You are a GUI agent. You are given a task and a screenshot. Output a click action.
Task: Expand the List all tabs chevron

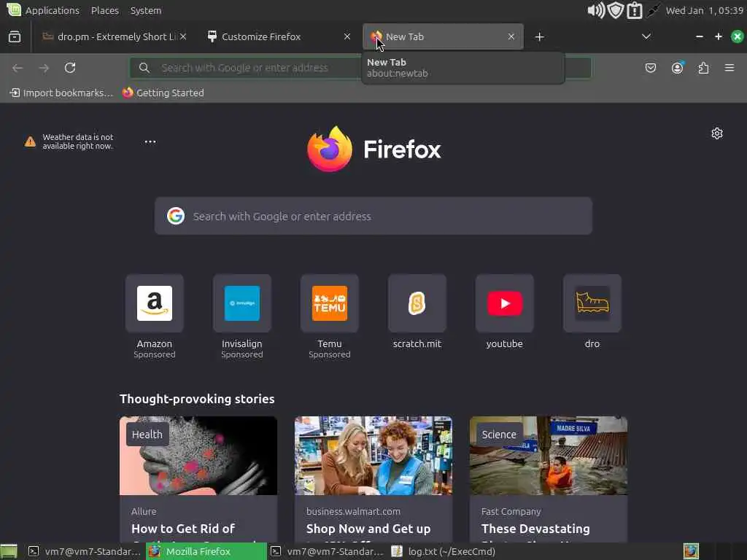click(646, 36)
